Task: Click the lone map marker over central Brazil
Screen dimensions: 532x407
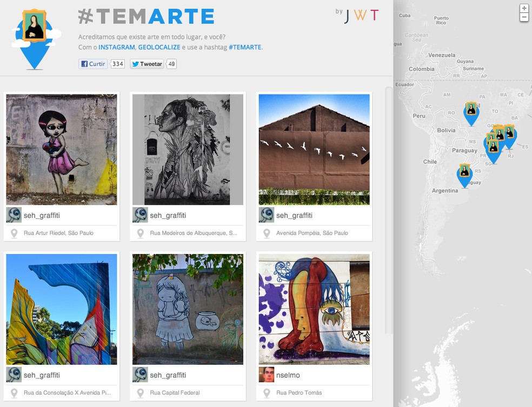Action: pyautogui.click(x=471, y=113)
